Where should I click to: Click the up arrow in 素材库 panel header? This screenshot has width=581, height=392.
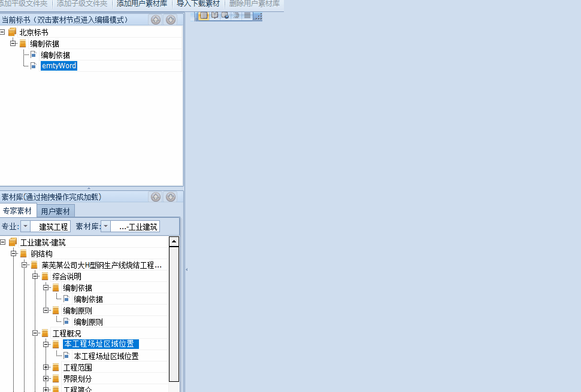tap(156, 197)
